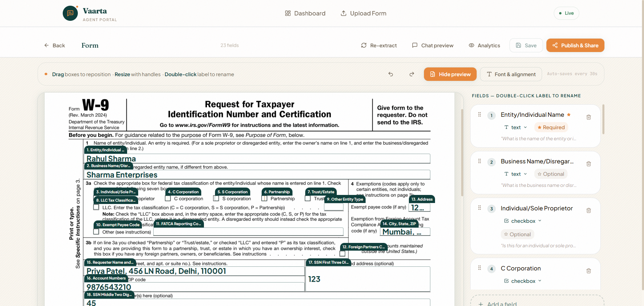Select the '6. Partnership' box label

pyautogui.click(x=277, y=192)
